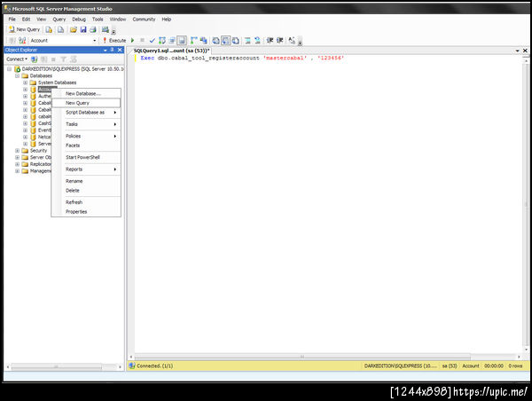Click the 'Connected. (1/1)' status text
This screenshot has width=532, height=401.
click(154, 366)
